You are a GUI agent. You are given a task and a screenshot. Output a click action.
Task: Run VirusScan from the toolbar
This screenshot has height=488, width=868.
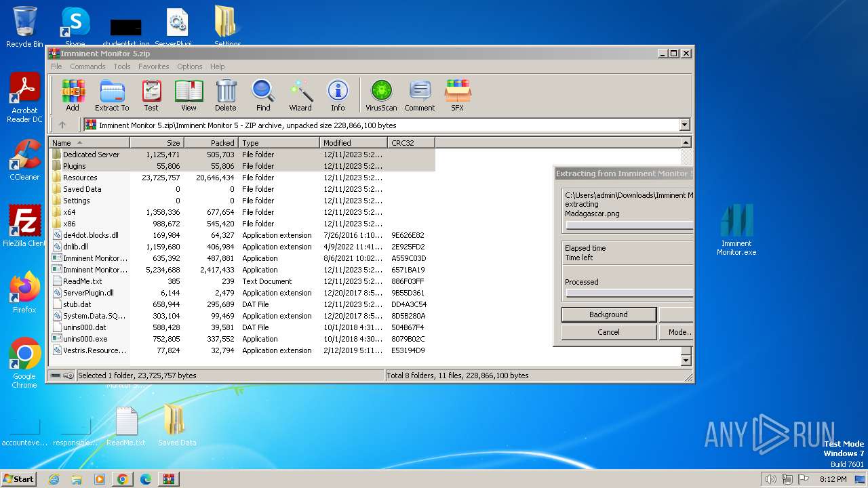click(381, 95)
